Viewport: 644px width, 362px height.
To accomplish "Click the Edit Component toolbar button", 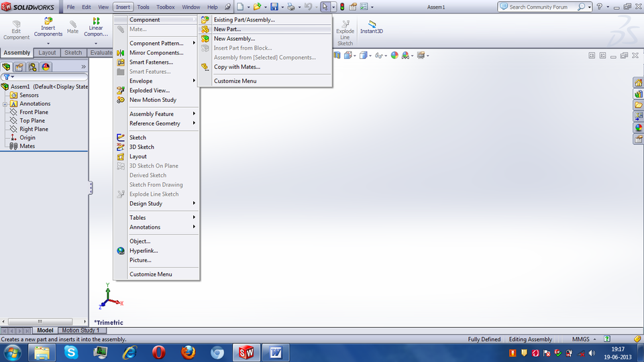I will pyautogui.click(x=16, y=30).
